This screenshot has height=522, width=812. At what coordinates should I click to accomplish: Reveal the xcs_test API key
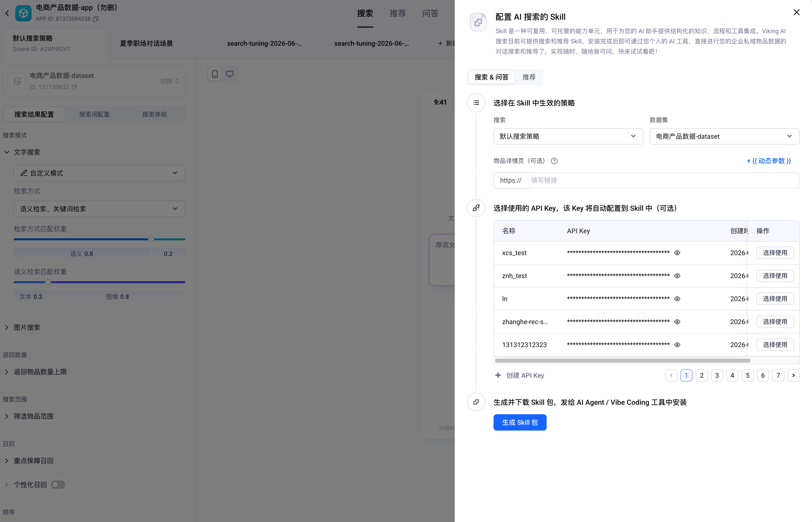point(677,253)
